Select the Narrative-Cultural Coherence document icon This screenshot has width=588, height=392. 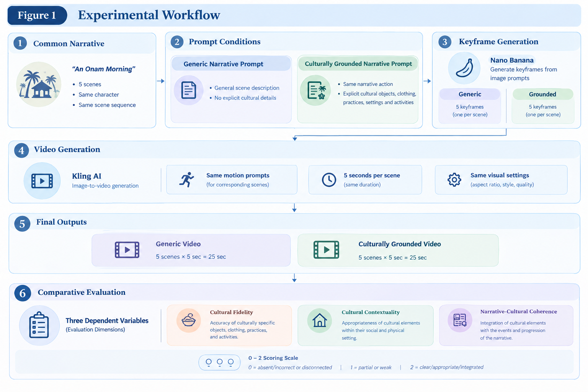point(460,320)
